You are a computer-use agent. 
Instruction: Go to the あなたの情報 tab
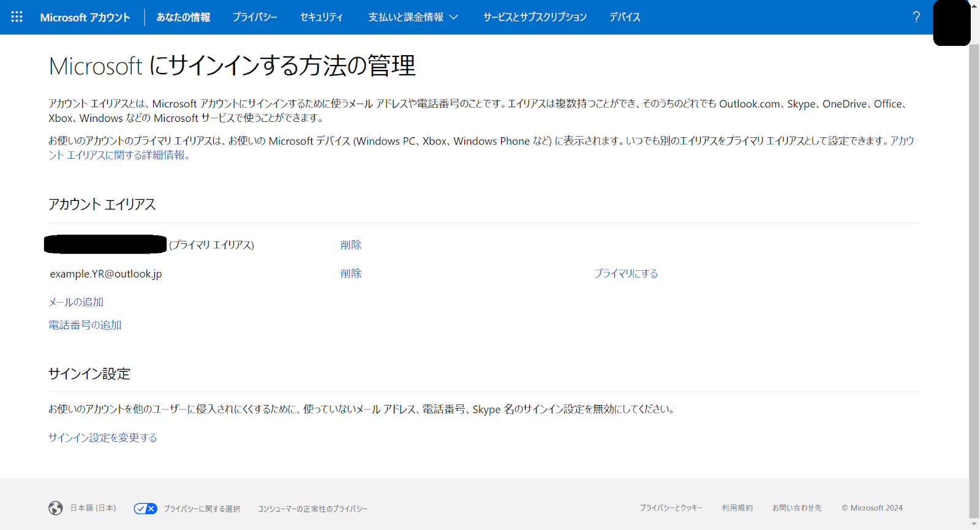pos(183,17)
